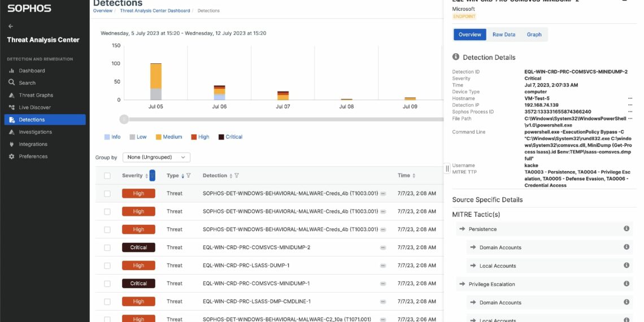The image size is (644, 322).
Task: Open Preferences gear in the sidebar
Action: pos(33,156)
